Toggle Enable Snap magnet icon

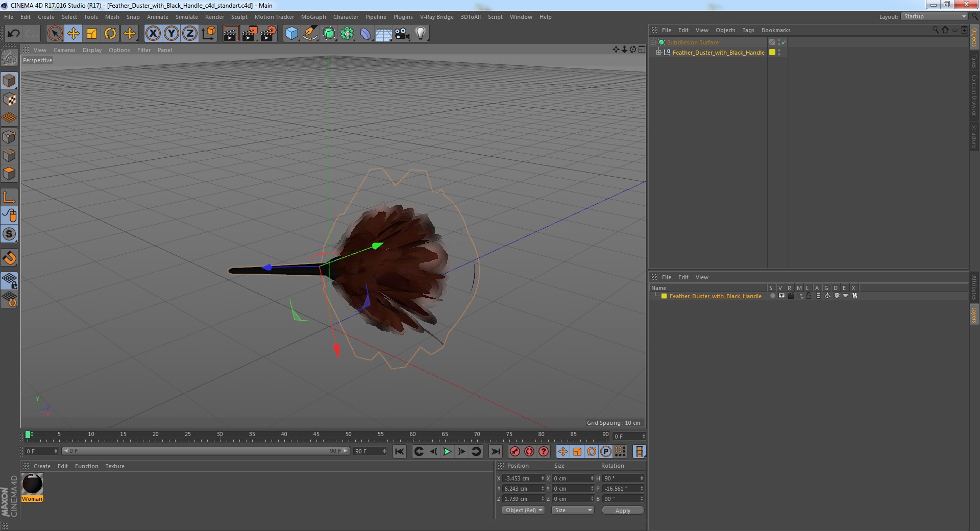point(9,258)
